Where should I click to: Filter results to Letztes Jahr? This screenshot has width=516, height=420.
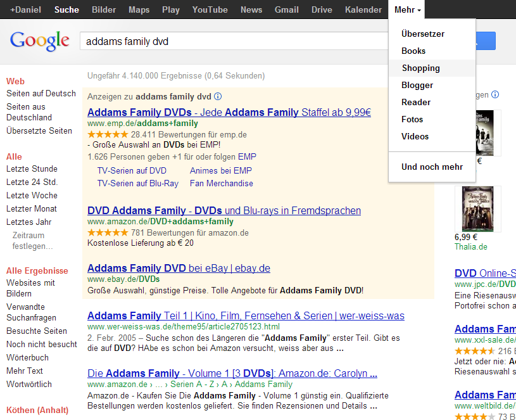[29, 222]
